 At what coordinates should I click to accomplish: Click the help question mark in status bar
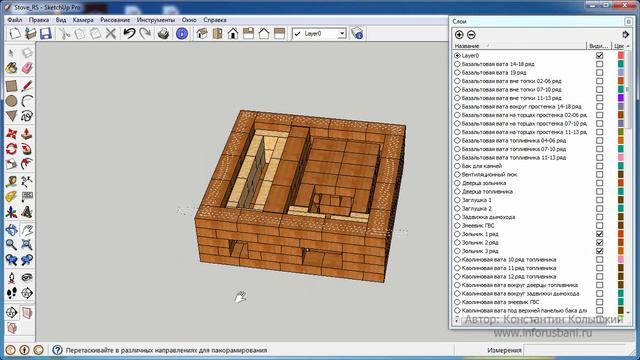(57, 350)
